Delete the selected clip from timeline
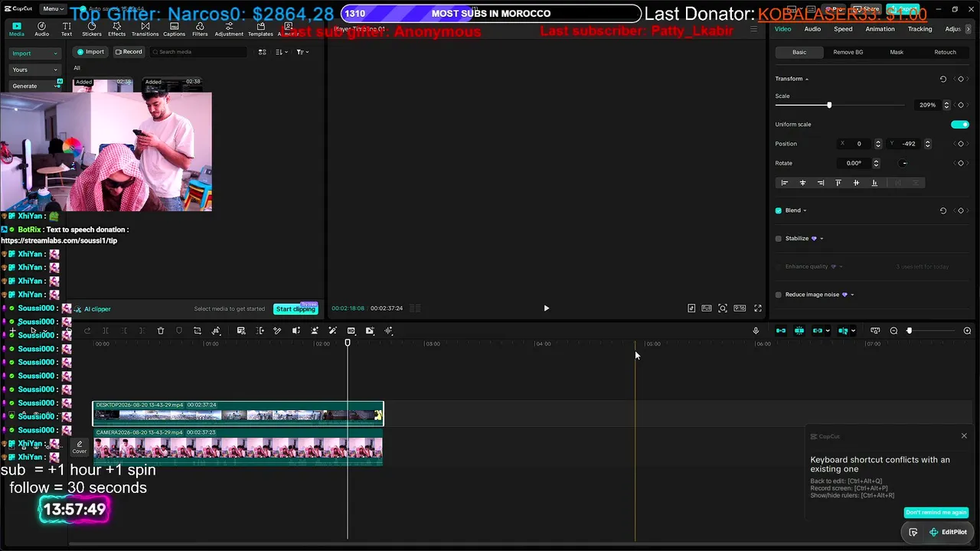 161,331
